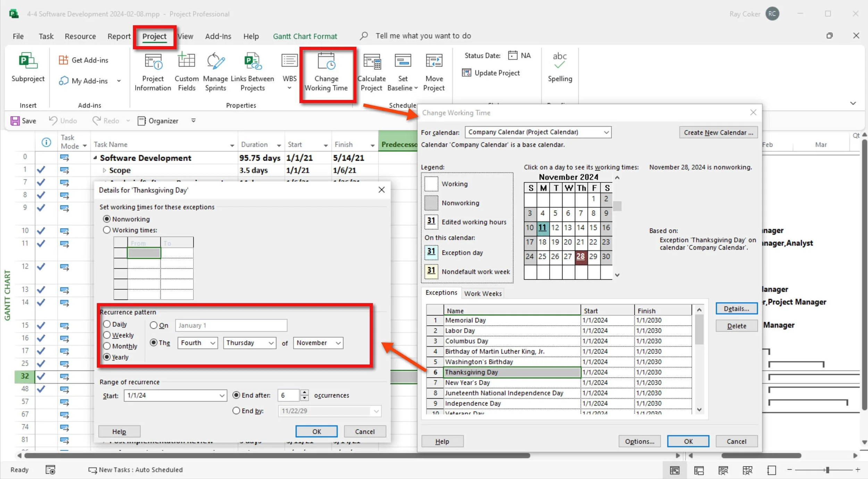Open Task Name column filter dropdown
The image size is (868, 479).
click(232, 145)
